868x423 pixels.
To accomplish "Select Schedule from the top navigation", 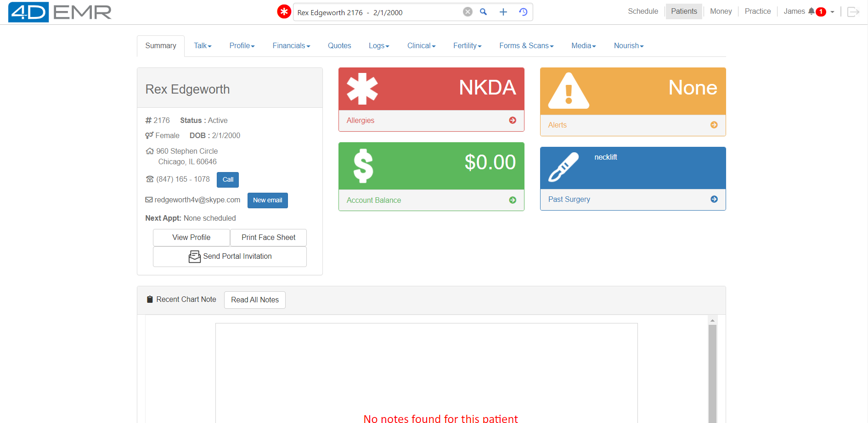I will (x=643, y=11).
